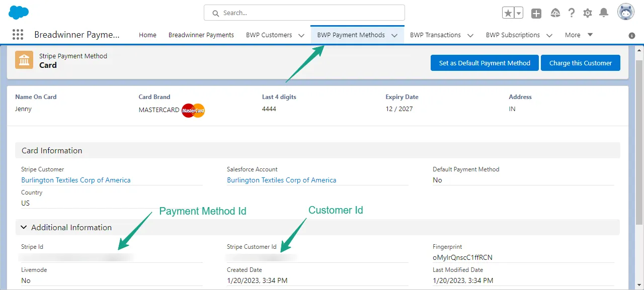
Task: Click the Default Payment Method value No
Action: click(437, 180)
